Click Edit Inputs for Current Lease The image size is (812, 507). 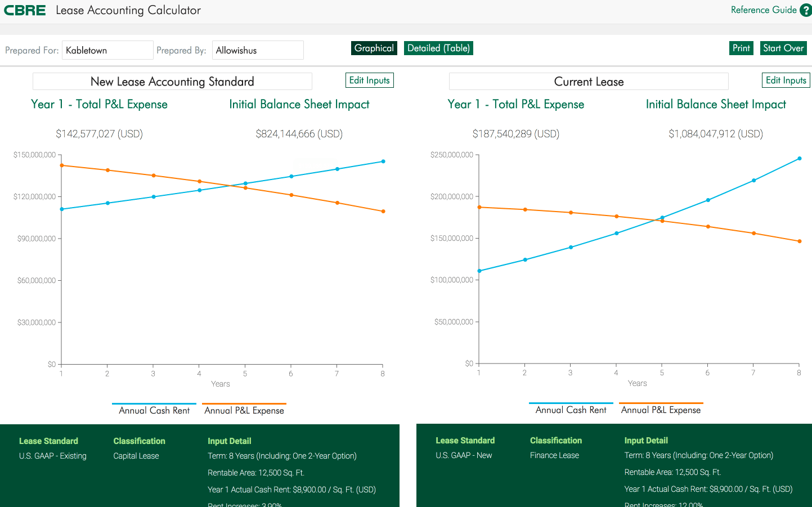coord(786,80)
